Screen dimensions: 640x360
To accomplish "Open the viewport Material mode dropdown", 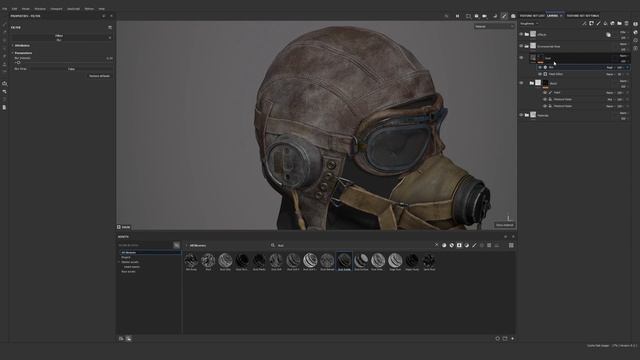I will (494, 27).
